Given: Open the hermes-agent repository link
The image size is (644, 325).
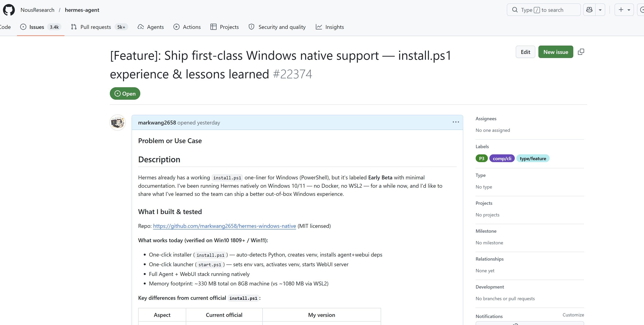Looking at the screenshot, I should [82, 10].
